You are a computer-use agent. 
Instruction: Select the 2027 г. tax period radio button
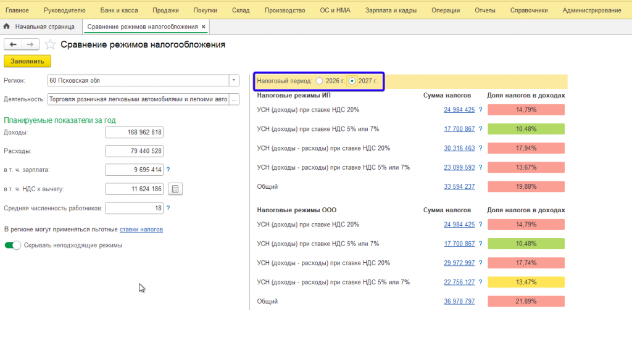click(x=352, y=81)
